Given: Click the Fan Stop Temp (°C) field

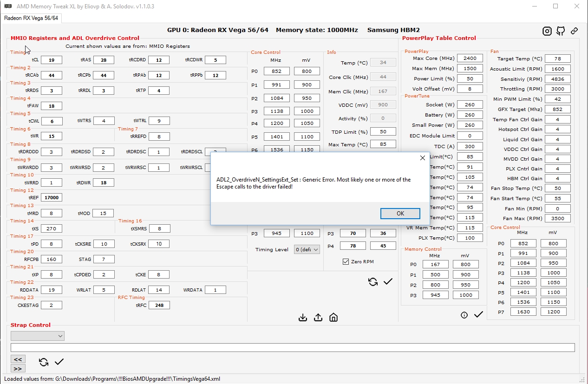Looking at the screenshot, I should (x=557, y=188).
